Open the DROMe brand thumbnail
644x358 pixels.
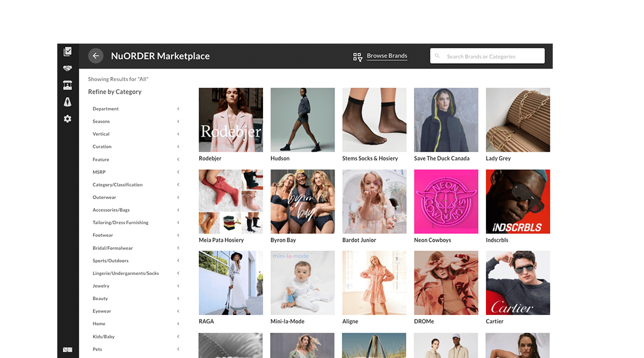446,283
